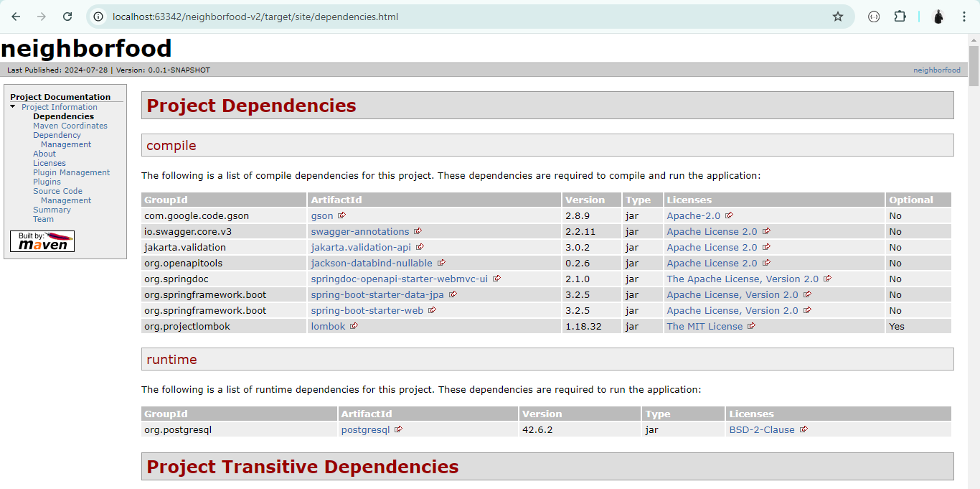The image size is (980, 489).
Task: Click external icon beside BSD-2-Clause
Action: 804,429
